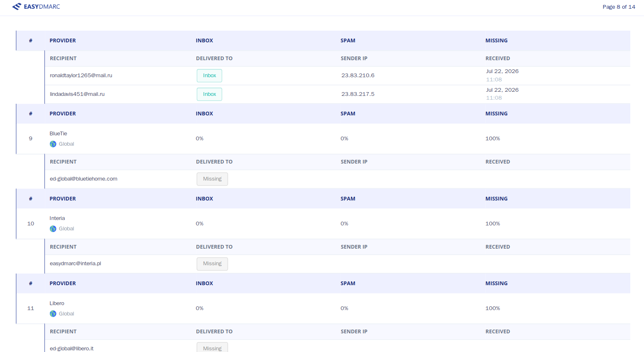Viewport: 644px width, 352px height.
Task: Click the 'Page 8 of 14' indicator
Action: tap(619, 7)
